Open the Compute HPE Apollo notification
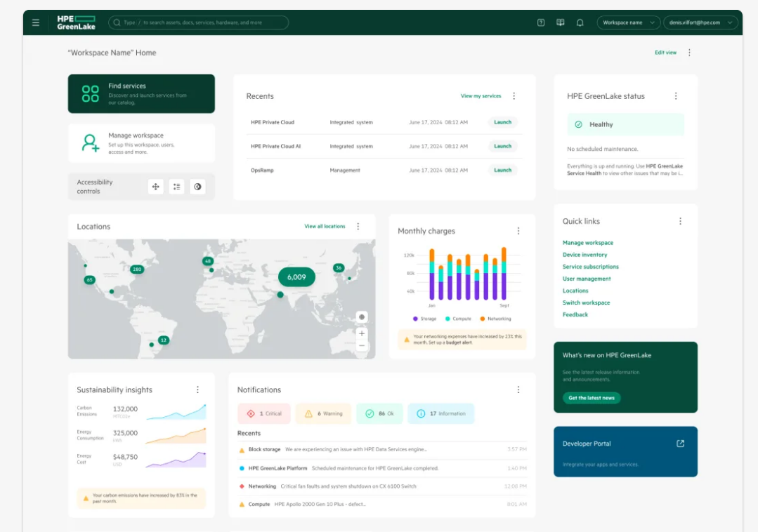The image size is (758, 532). [x=382, y=505]
